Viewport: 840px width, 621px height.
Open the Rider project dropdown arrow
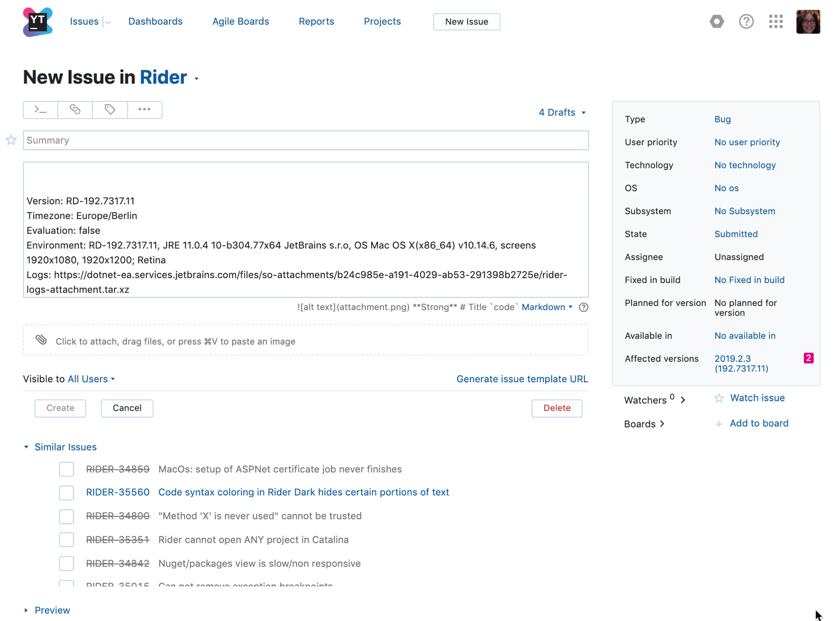pyautogui.click(x=196, y=79)
